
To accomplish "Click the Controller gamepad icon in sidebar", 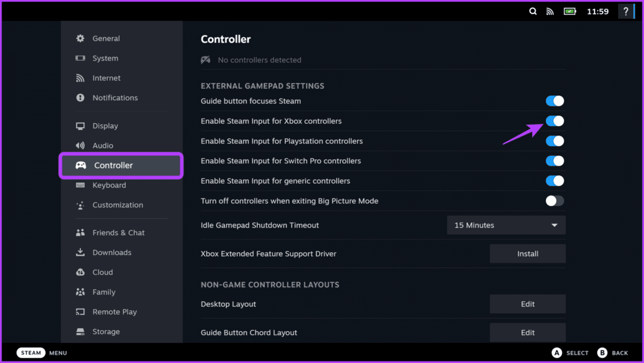I will (x=80, y=165).
